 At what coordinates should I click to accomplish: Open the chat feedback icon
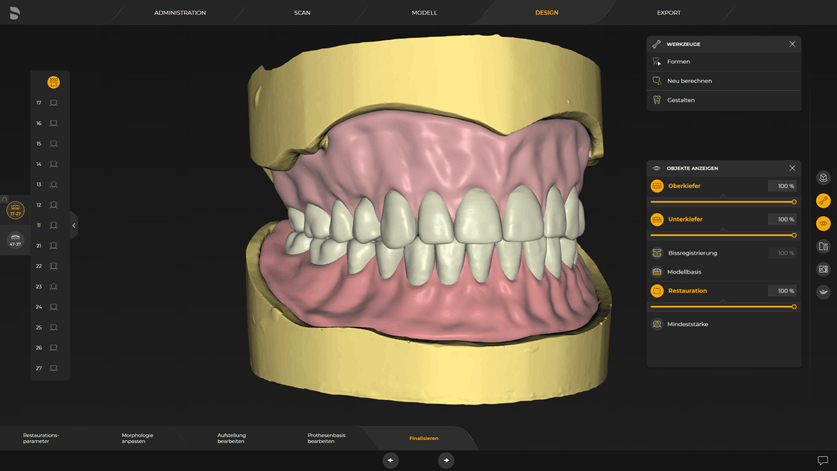point(823,460)
